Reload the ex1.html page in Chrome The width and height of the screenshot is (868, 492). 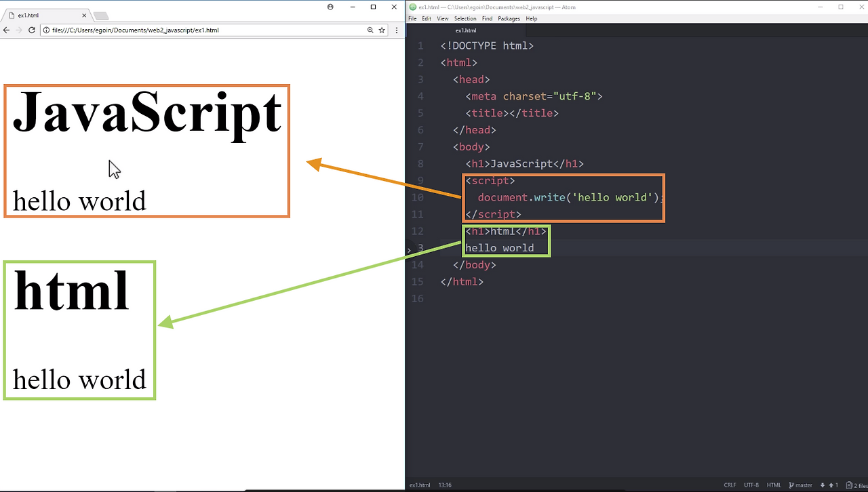(32, 30)
